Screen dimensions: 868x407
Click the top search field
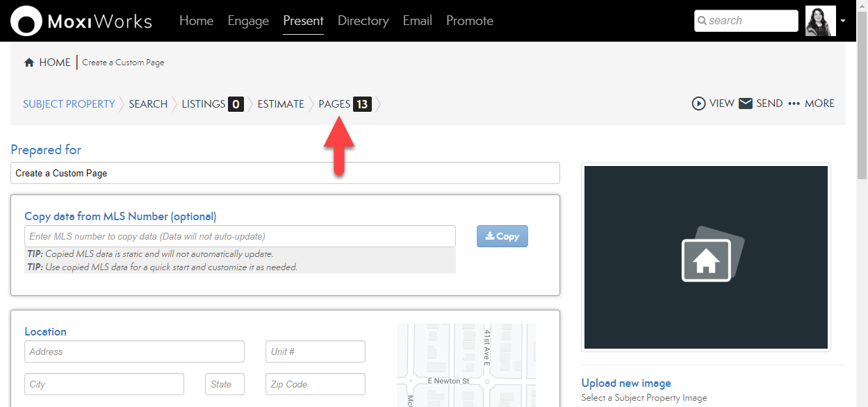pos(746,21)
